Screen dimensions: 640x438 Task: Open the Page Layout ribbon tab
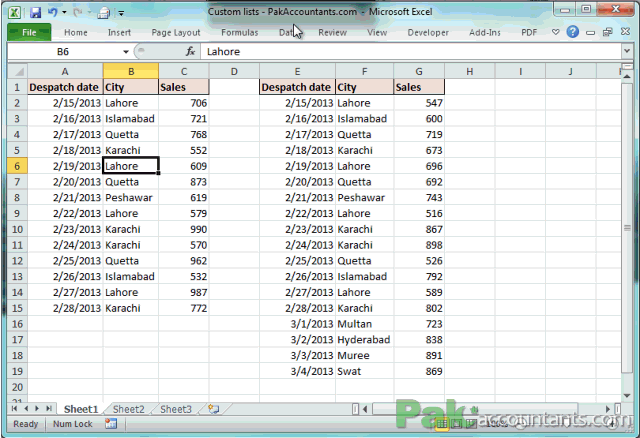(x=176, y=32)
